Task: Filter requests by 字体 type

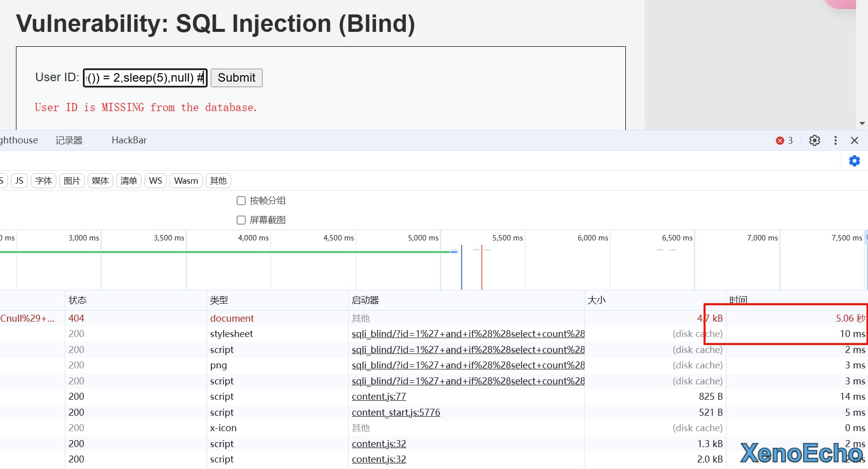Action: [43, 181]
